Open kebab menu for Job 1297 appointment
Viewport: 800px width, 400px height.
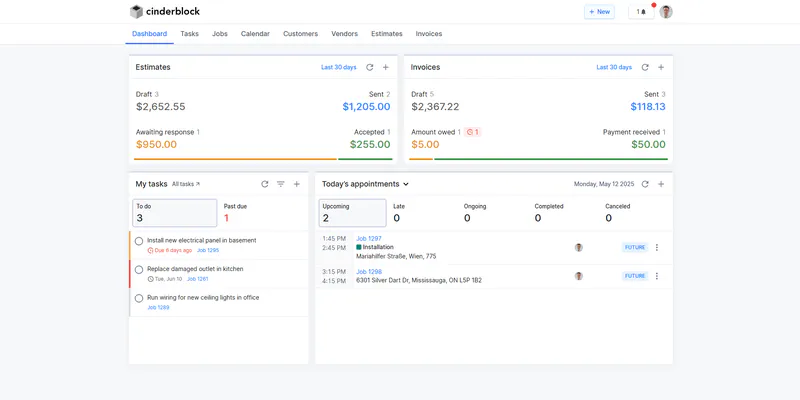[x=657, y=247]
